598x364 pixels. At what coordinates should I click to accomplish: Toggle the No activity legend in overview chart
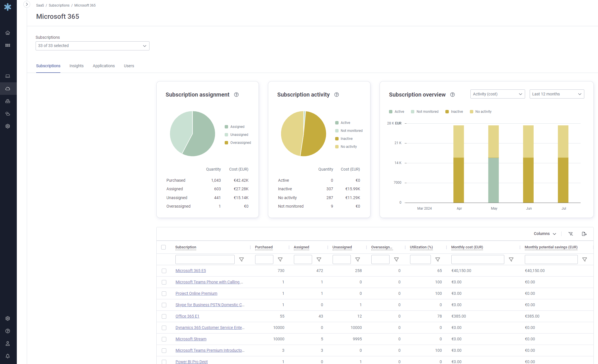pos(481,112)
